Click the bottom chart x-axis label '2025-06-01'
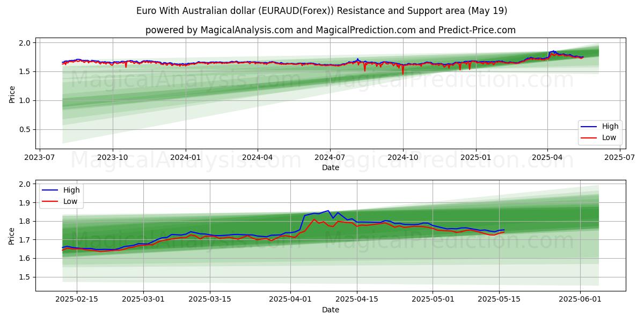The height and width of the screenshot is (322, 644). (581, 299)
